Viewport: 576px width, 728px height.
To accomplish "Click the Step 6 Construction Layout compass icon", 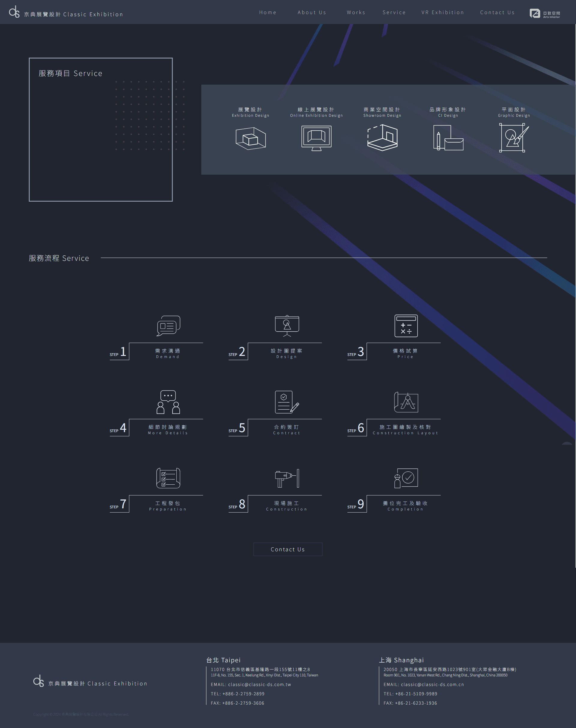I will 406,402.
